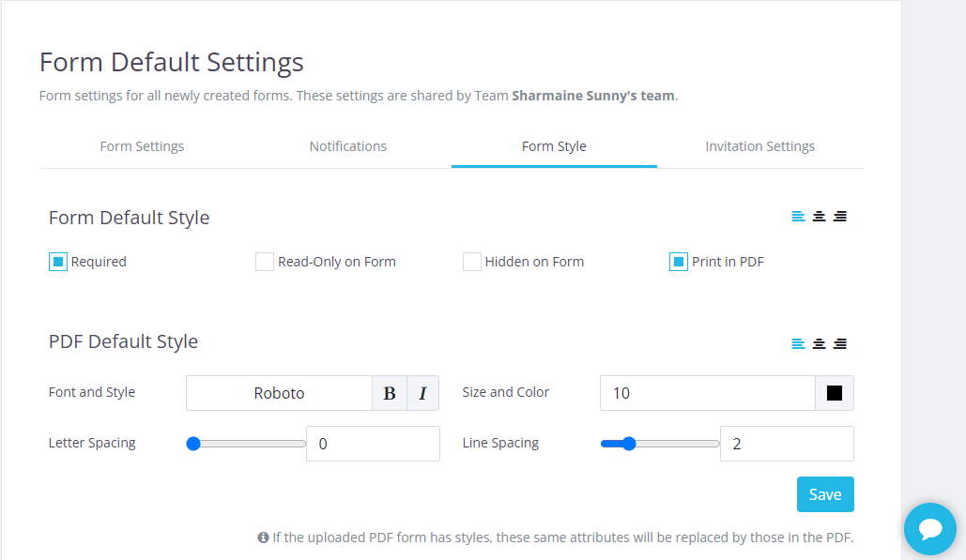Toggle bold font style
This screenshot has width=966, height=560.
click(x=390, y=393)
